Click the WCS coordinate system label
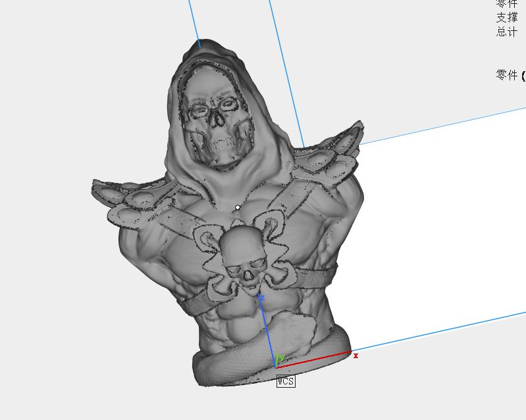 pos(286,381)
